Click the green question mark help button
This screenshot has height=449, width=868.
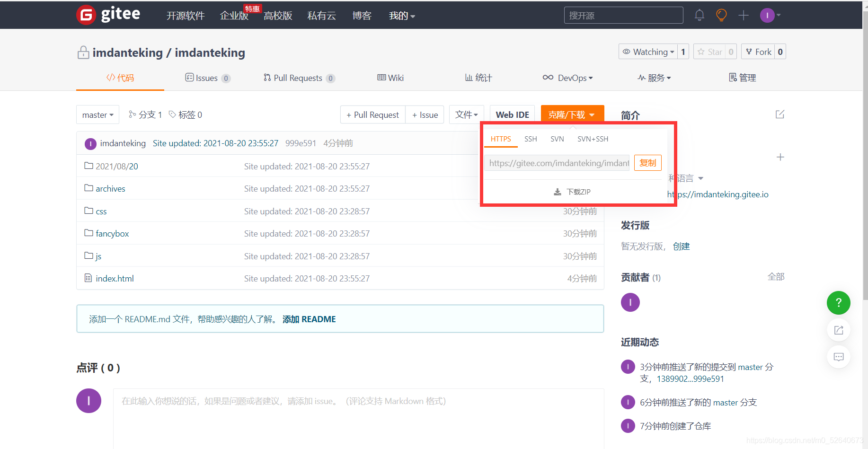click(839, 303)
